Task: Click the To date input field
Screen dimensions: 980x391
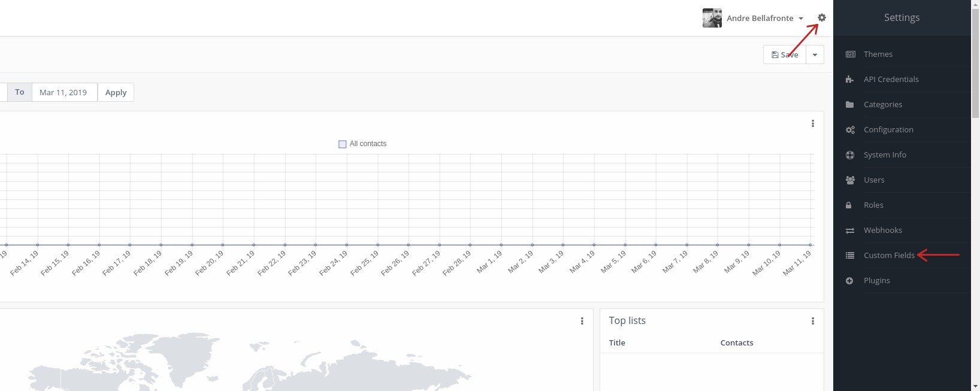Action: (64, 93)
